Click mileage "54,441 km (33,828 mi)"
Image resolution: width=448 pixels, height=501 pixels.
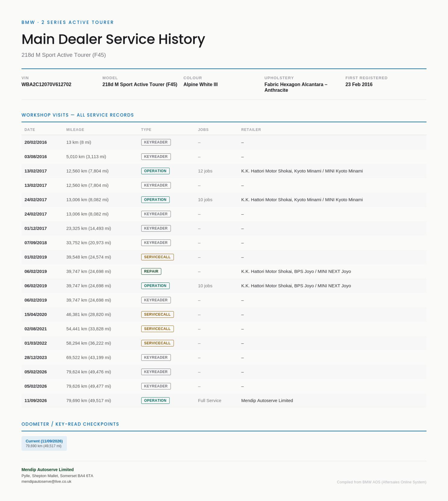coord(89,329)
